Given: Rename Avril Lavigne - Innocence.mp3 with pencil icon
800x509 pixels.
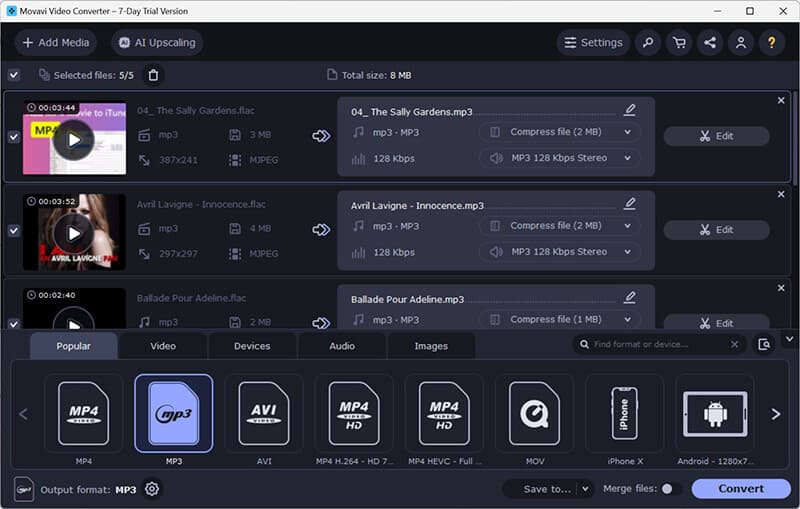Looking at the screenshot, I should [630, 203].
